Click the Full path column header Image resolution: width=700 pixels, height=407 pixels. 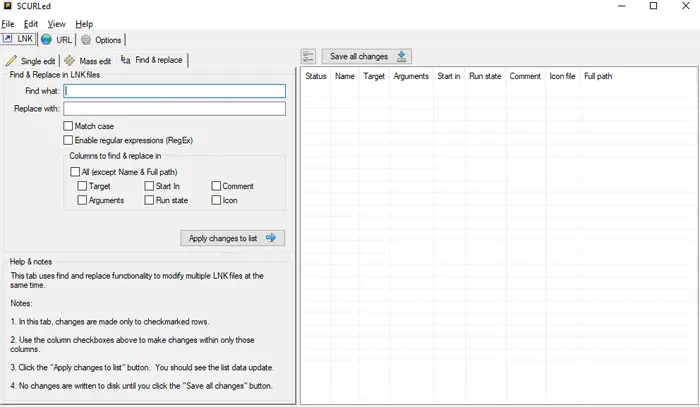(598, 76)
